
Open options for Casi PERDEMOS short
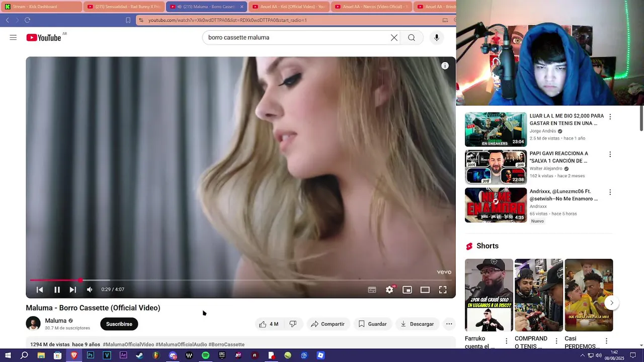click(606, 341)
